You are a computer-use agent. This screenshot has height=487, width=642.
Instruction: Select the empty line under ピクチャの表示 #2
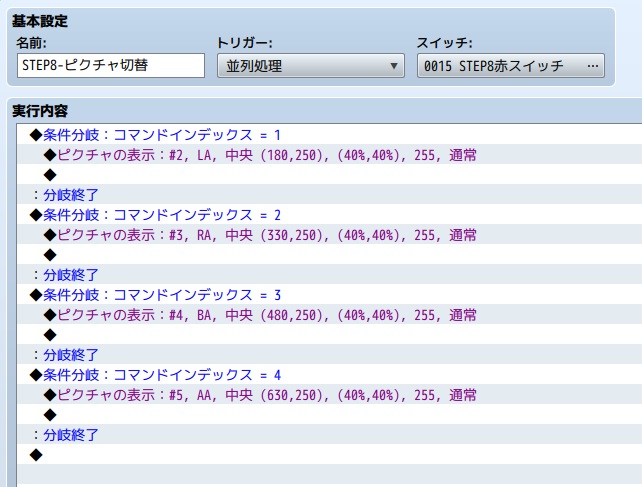point(330,175)
